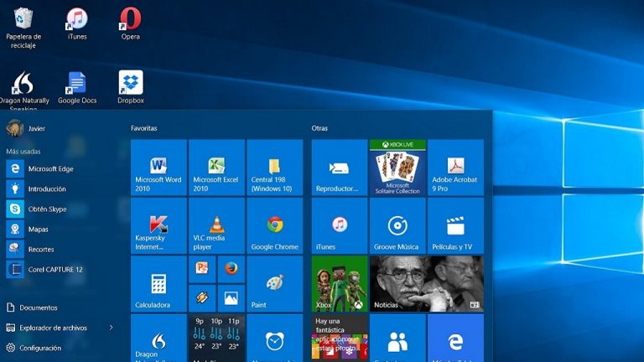This screenshot has height=362, width=644.
Task: Open Dragon Naturally Speaking desktop shortcut
Action: point(23,90)
